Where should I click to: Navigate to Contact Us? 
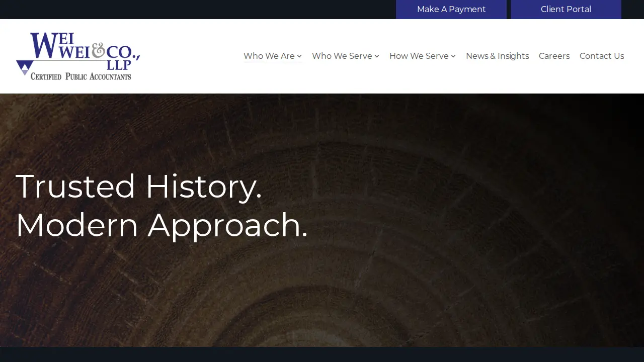pyautogui.click(x=602, y=56)
